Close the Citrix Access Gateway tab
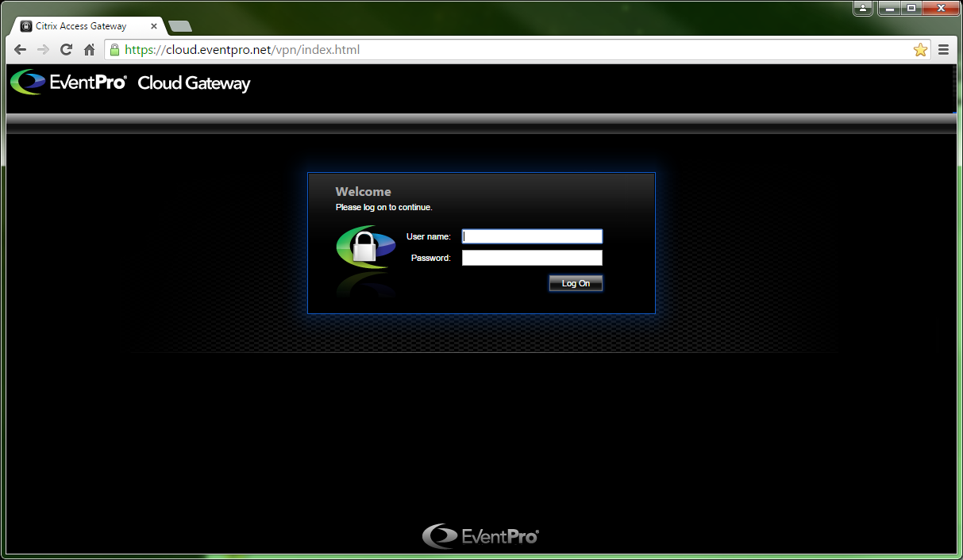 [153, 26]
